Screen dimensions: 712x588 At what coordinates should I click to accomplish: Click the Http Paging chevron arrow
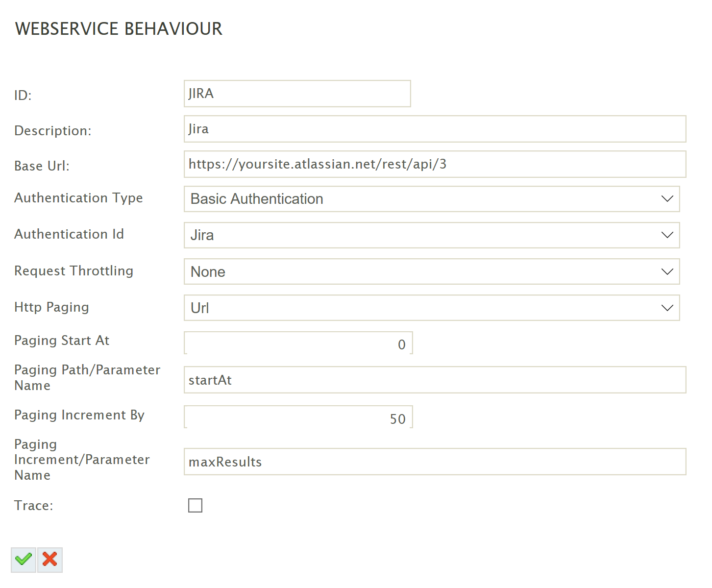(x=667, y=308)
